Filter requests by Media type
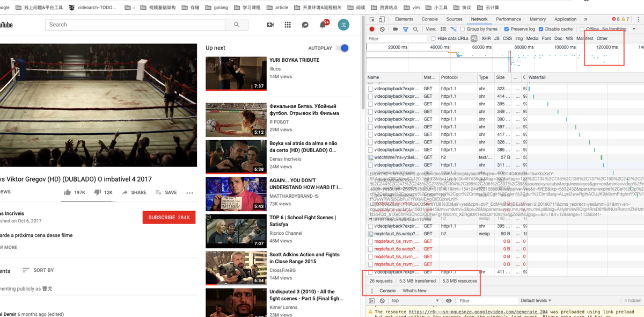Image resolution: width=644 pixels, height=317 pixels. pos(532,39)
